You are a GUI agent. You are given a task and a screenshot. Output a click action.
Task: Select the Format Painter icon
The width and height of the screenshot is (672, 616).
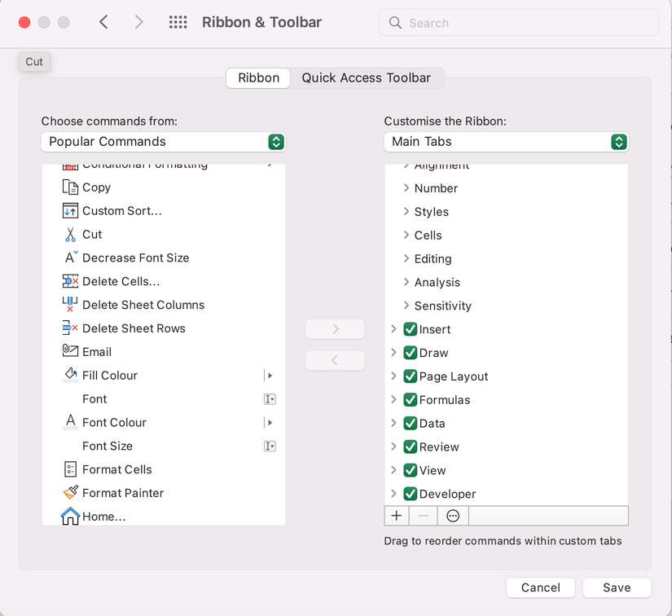pyautogui.click(x=69, y=493)
